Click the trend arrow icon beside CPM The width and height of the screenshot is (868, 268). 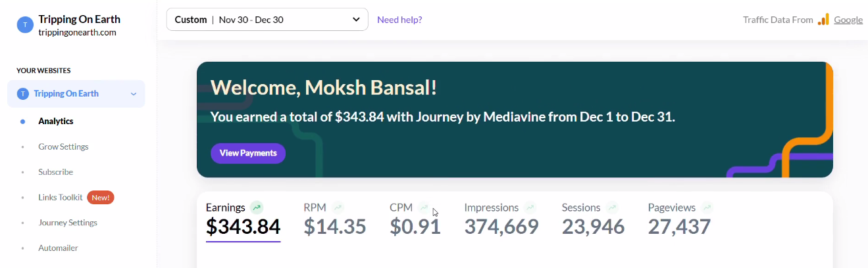pos(424,208)
